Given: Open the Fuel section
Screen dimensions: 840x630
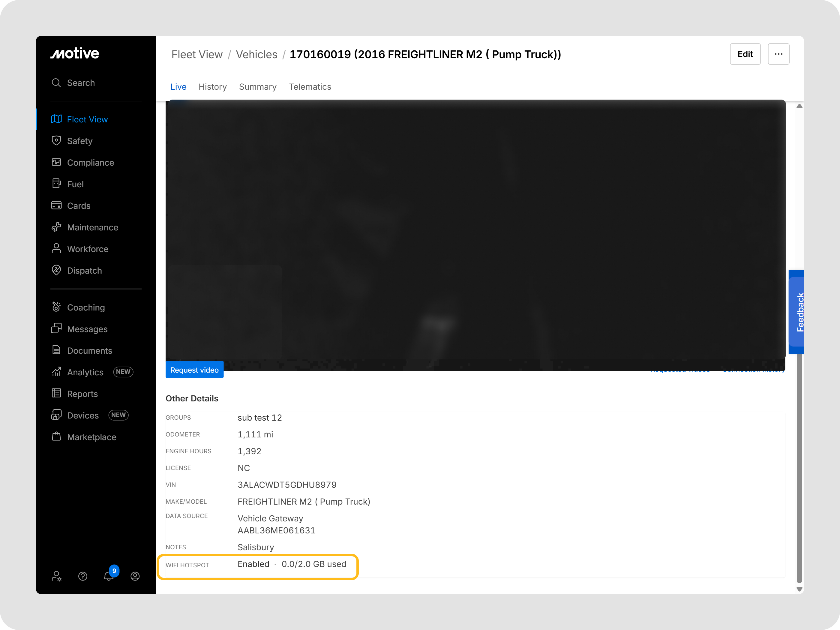Looking at the screenshot, I should (x=75, y=184).
